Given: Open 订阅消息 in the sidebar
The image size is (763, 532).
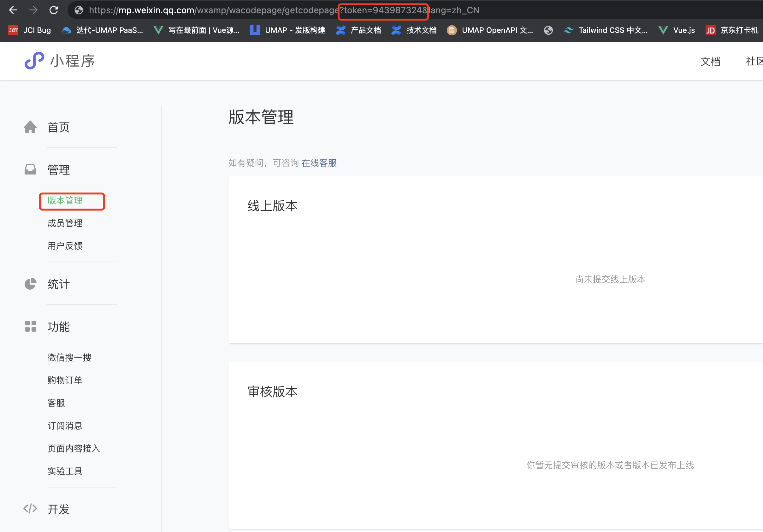Looking at the screenshot, I should point(65,426).
